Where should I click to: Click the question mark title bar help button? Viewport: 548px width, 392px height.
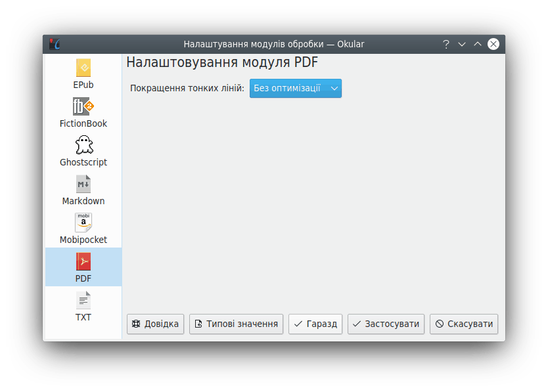point(446,44)
